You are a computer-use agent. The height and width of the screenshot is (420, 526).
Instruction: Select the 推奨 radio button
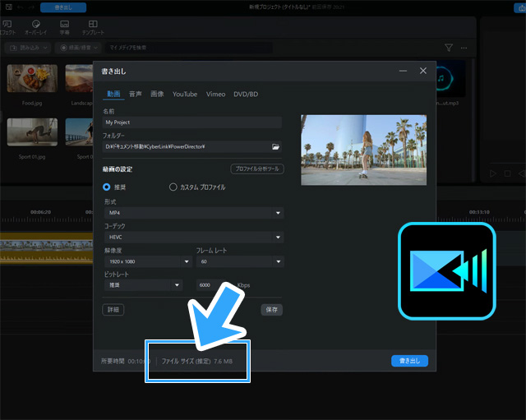[x=107, y=187]
